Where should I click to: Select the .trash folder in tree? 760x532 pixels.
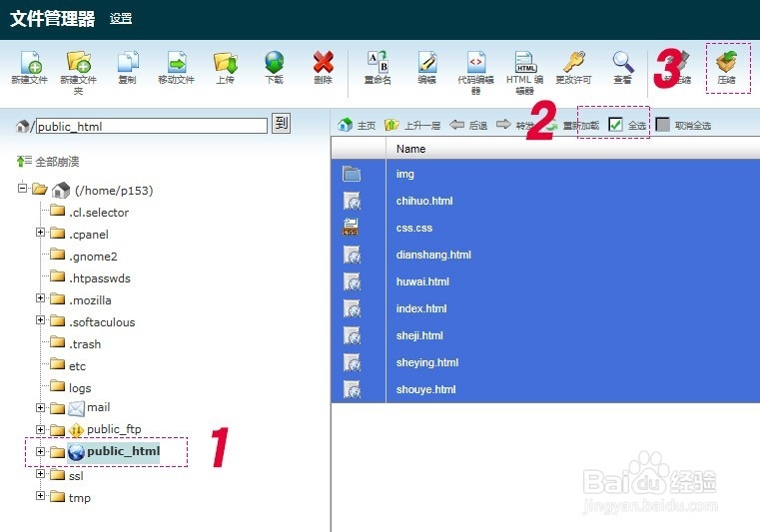85,344
